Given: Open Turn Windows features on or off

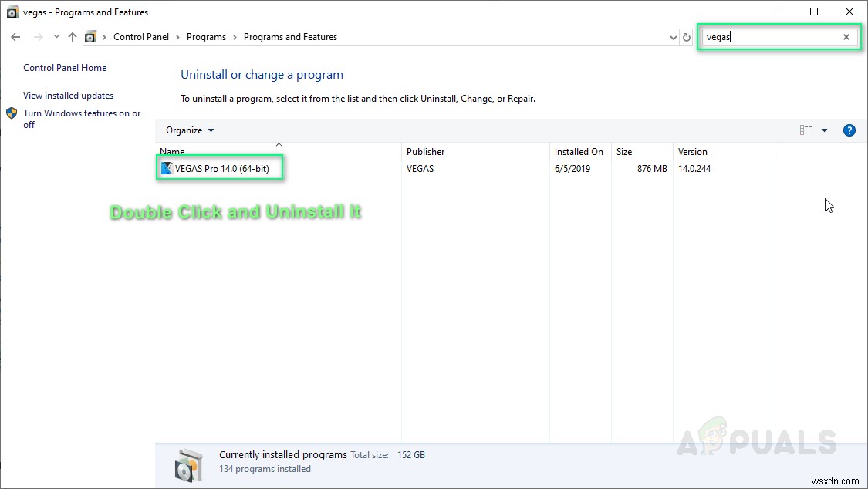Looking at the screenshot, I should [82, 119].
